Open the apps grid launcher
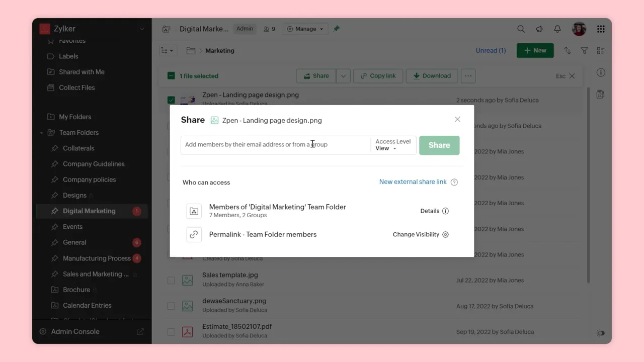This screenshot has width=644, height=362. click(601, 29)
